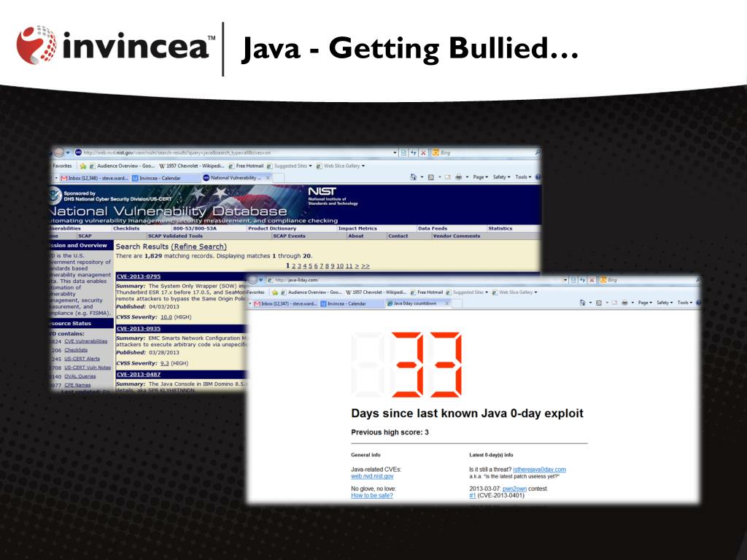
Task: Click the home icon in Java window toolbar
Action: pyautogui.click(x=582, y=303)
